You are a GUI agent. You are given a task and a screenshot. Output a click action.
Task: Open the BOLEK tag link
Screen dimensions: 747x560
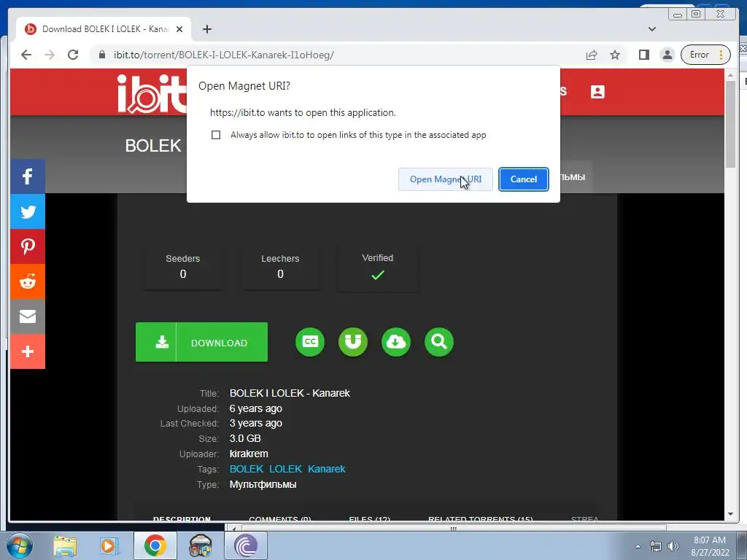(x=247, y=469)
